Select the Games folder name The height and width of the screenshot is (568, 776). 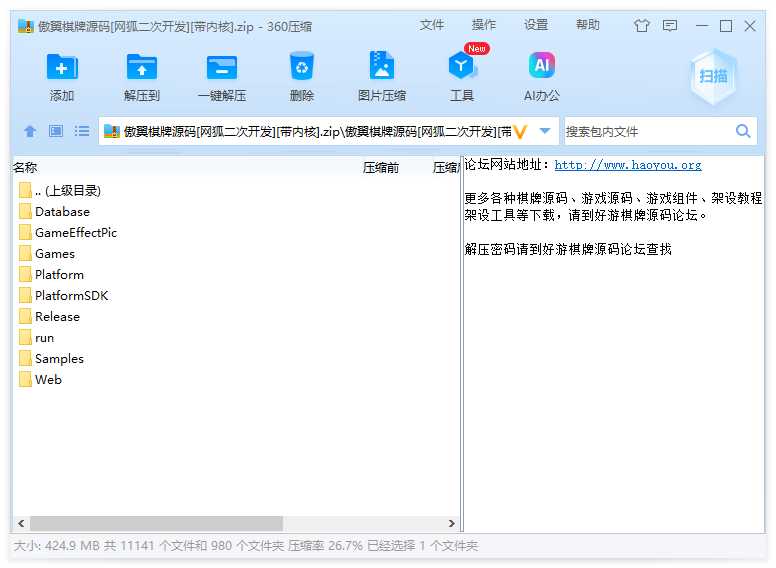(x=55, y=254)
